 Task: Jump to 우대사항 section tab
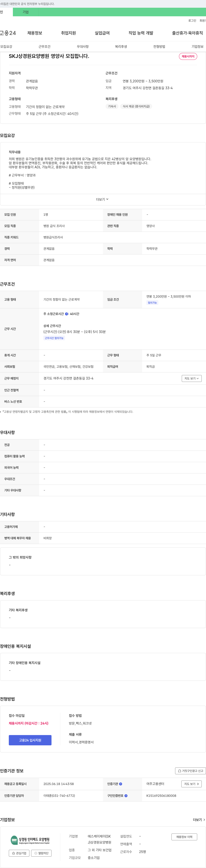[83, 47]
